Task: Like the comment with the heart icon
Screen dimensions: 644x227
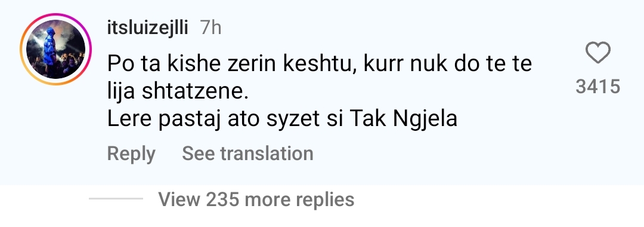Action: point(597,53)
